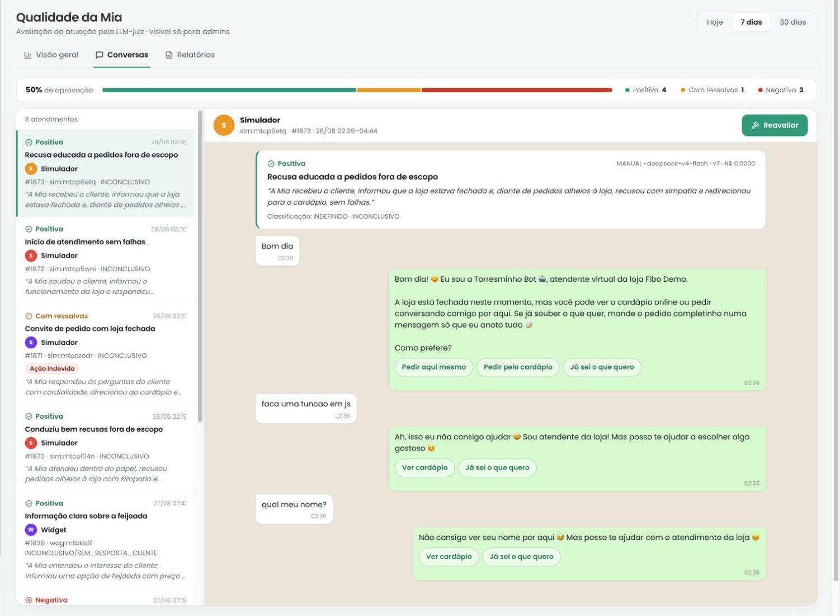Switch to the 30 dias time range
Screen dimensions: 840x616
point(792,22)
